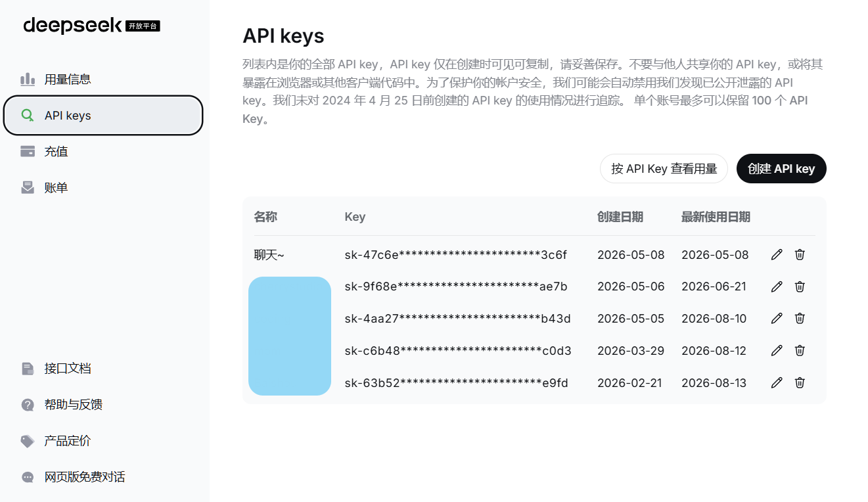868x502 pixels.
Task: Open the 用量信息 page
Action: pyautogui.click(x=103, y=80)
